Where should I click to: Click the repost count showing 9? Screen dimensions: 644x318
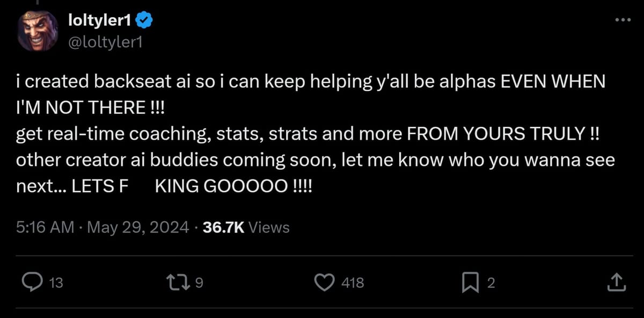[x=198, y=283]
